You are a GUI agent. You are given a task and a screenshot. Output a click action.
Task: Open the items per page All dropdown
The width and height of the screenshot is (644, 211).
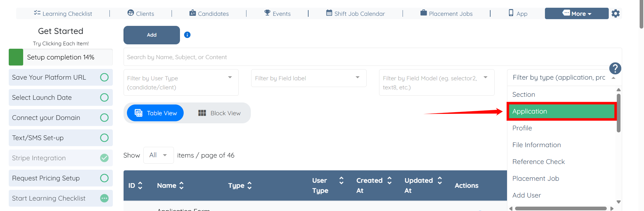tap(158, 155)
